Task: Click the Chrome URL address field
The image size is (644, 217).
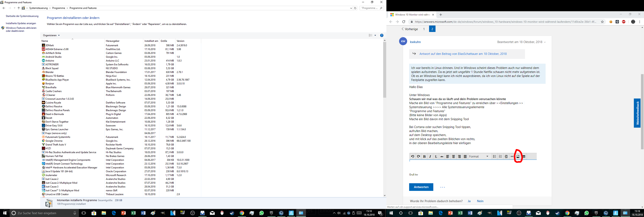Action: point(505,22)
